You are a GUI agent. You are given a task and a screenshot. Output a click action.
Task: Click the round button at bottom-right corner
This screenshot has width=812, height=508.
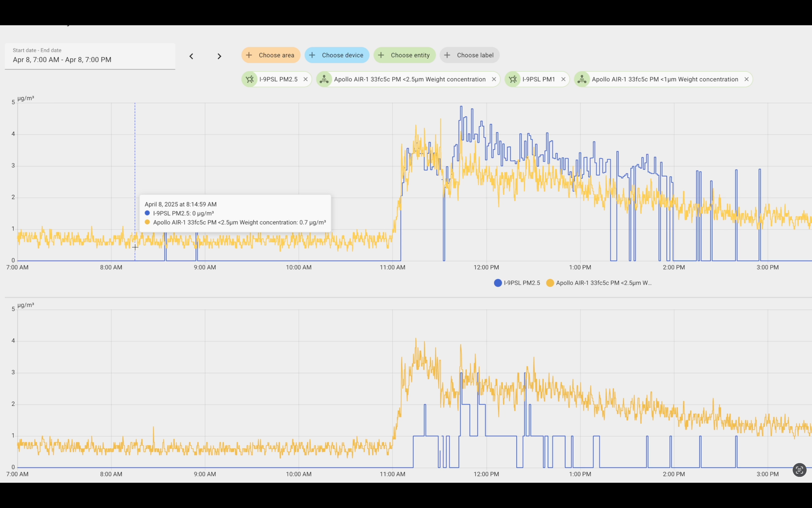pyautogui.click(x=799, y=470)
